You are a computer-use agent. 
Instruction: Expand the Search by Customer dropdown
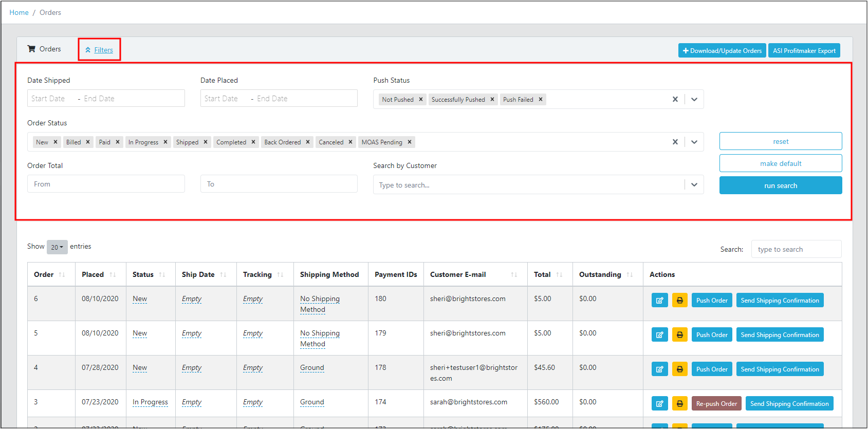point(694,185)
